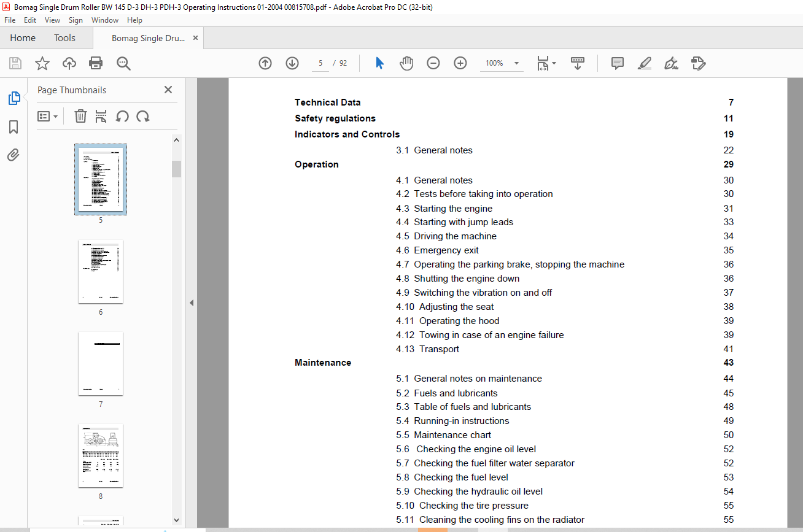
Task: Open the thumbnails options dropdown menu
Action: 48,116
